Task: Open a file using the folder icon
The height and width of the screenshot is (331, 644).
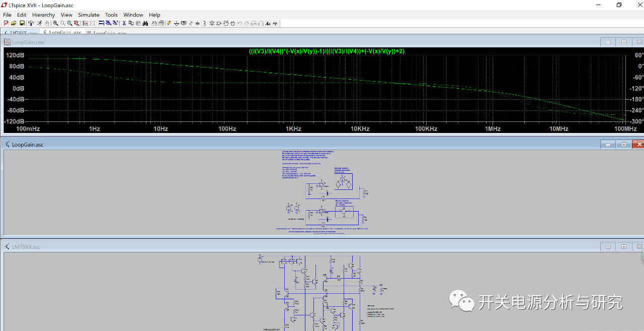Action: pos(14,23)
